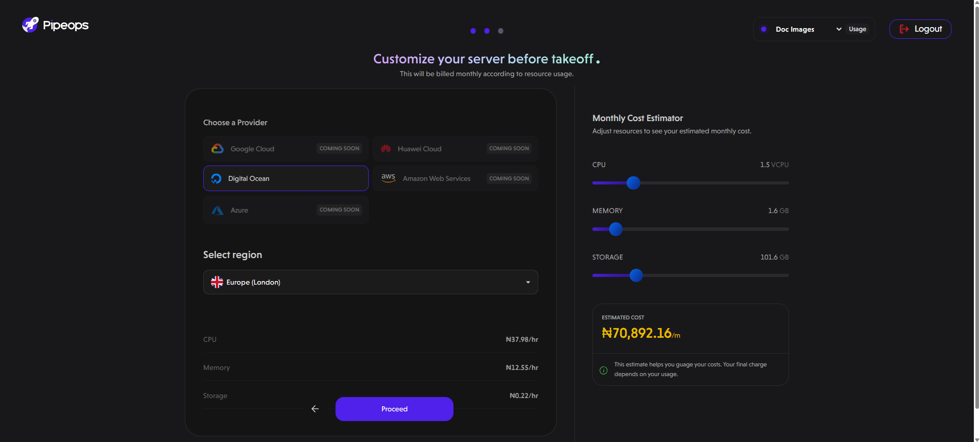Click the 1.5 VCPU value
The height and width of the screenshot is (442, 980).
(774, 165)
